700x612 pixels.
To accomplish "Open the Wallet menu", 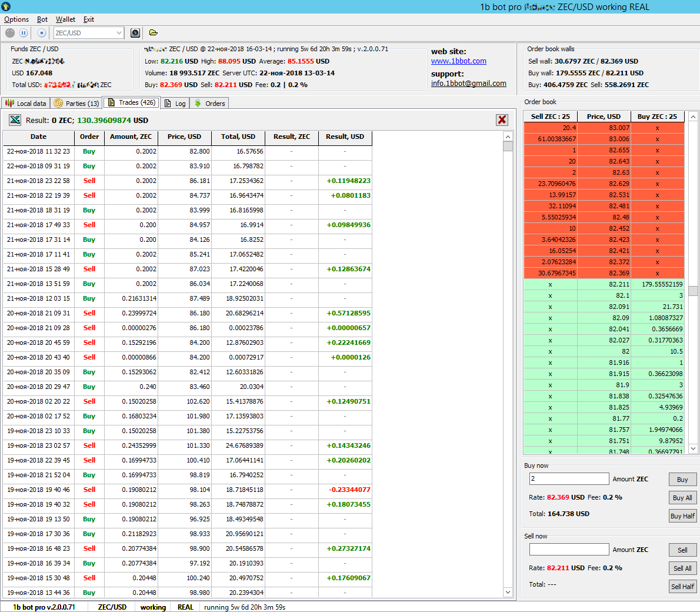I will 65,19.
